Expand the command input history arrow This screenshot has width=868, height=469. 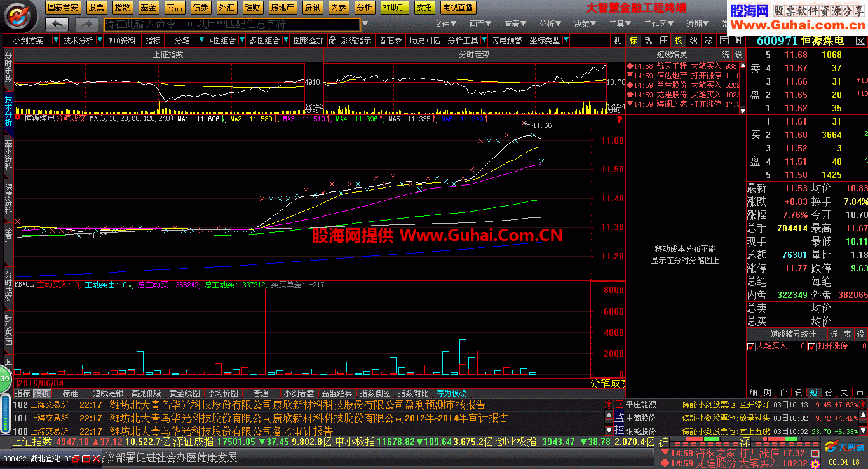coord(365,24)
